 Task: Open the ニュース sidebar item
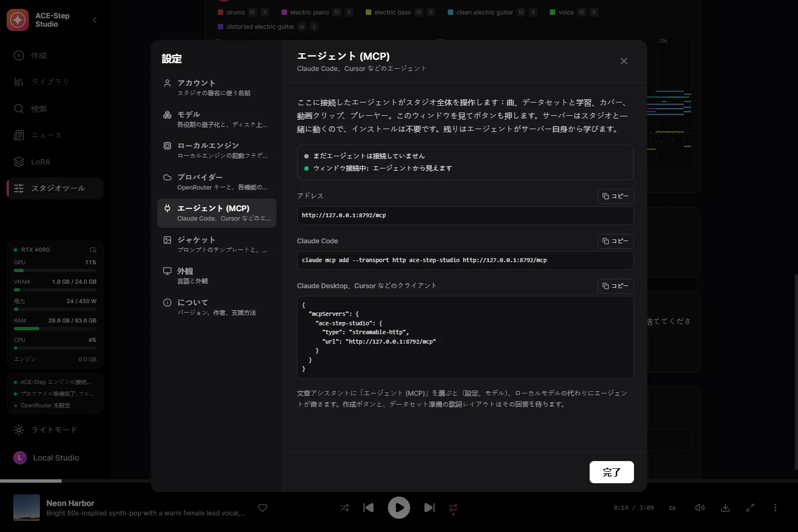click(55, 135)
